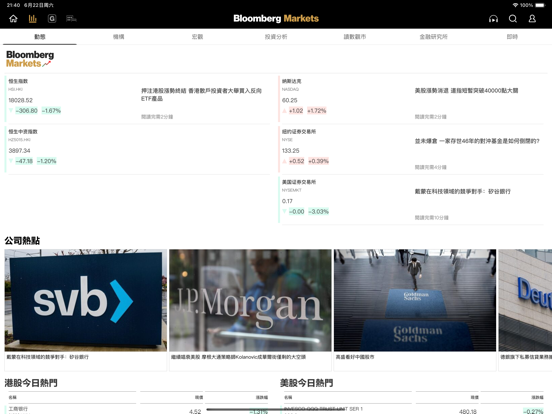552x414 pixels.
Task: Click the +0.52 change value
Action: pos(296,161)
